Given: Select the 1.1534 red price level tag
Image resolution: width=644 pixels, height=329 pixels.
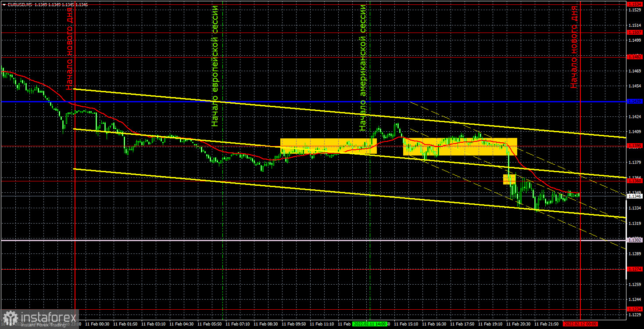Looking at the screenshot, I should 635,4.
